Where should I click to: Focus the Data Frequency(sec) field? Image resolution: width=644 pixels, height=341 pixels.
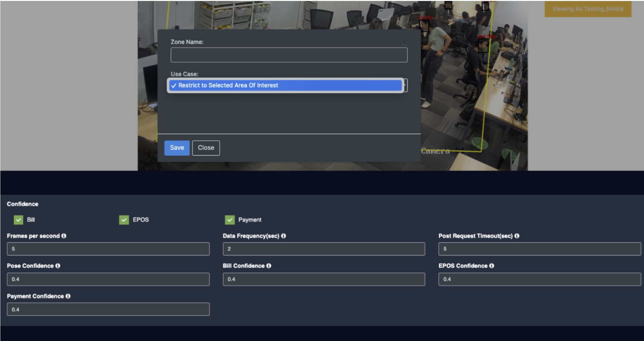324,249
